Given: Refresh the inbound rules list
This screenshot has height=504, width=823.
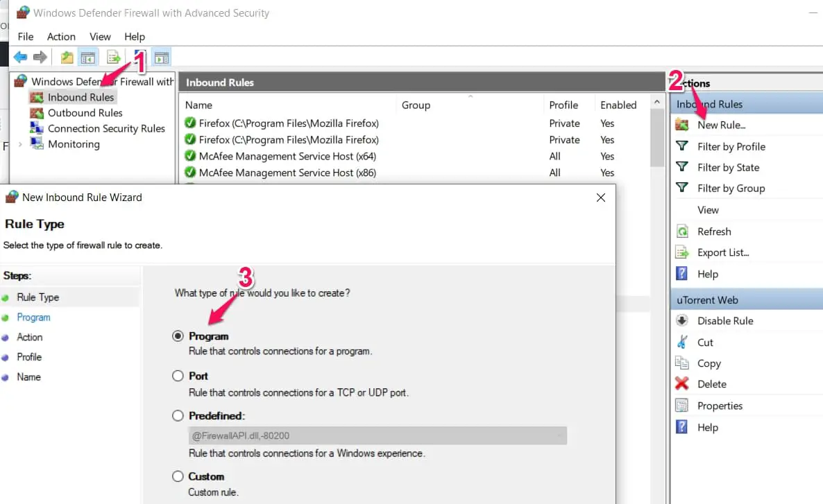Looking at the screenshot, I should pos(714,232).
